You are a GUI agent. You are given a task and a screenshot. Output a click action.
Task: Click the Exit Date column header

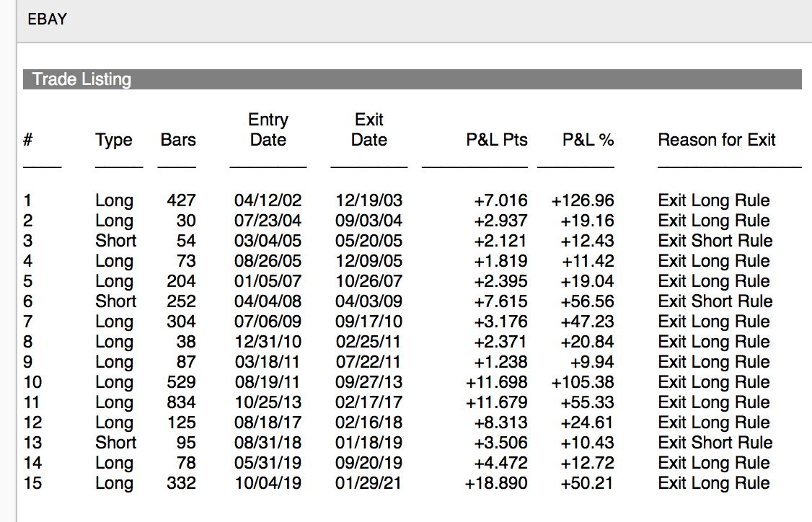coord(369,130)
